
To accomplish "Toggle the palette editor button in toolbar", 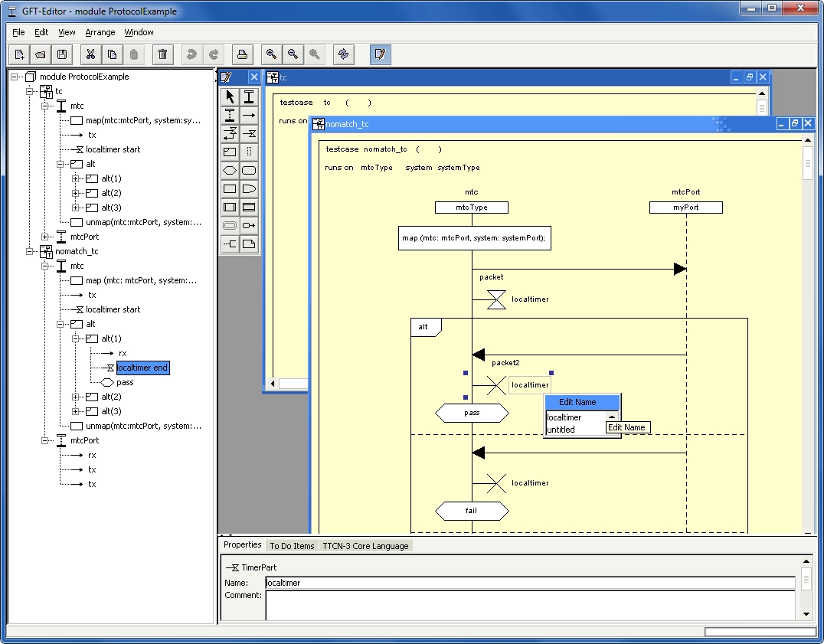I will click(380, 54).
